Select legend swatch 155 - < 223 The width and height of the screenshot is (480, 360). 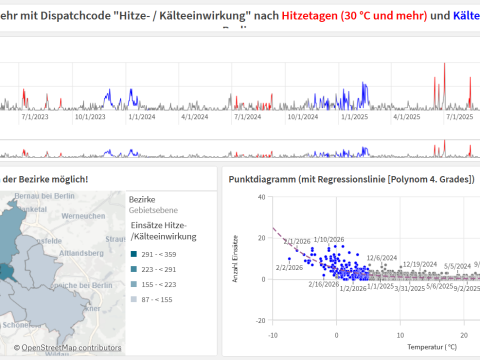pos(134,284)
